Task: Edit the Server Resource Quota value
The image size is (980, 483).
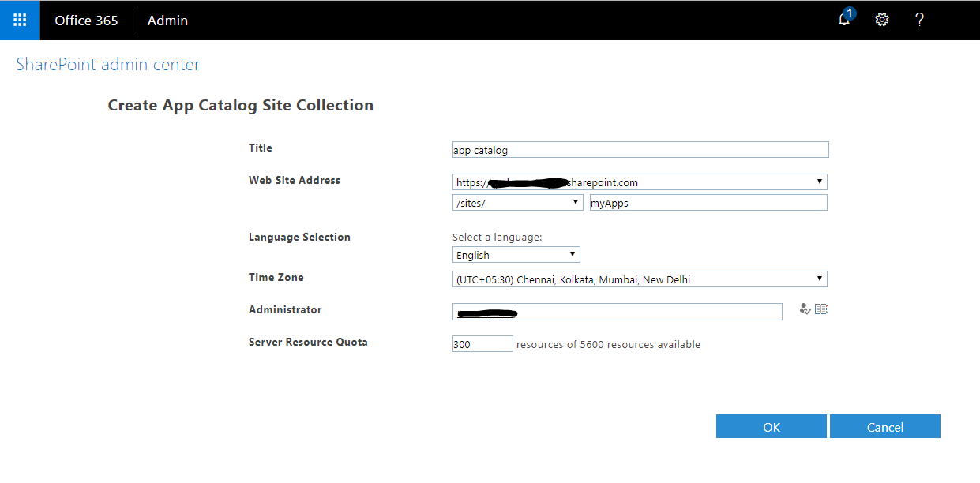Action: [482, 343]
